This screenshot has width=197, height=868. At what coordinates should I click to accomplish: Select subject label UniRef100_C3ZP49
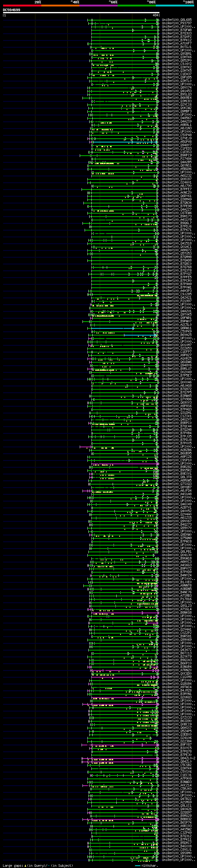tap(177, 833)
